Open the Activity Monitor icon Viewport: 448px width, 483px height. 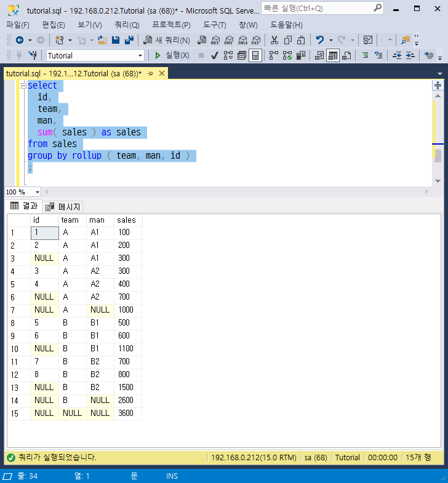(368, 40)
